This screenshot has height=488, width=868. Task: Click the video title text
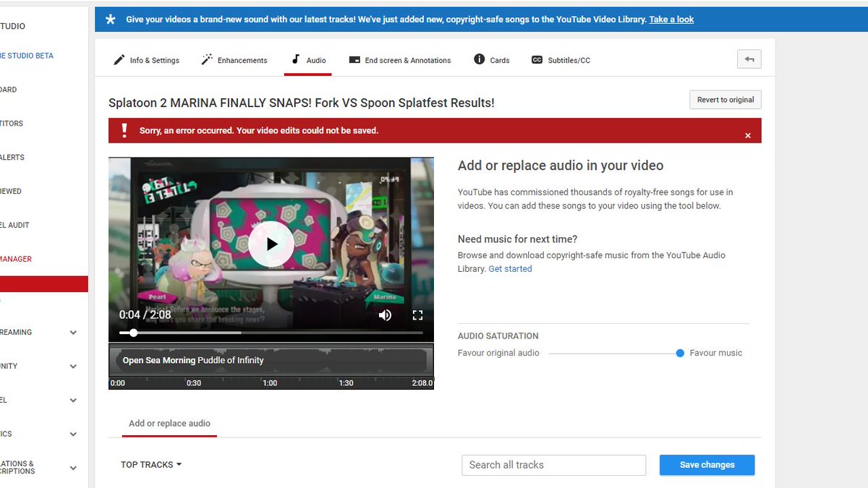(x=302, y=103)
